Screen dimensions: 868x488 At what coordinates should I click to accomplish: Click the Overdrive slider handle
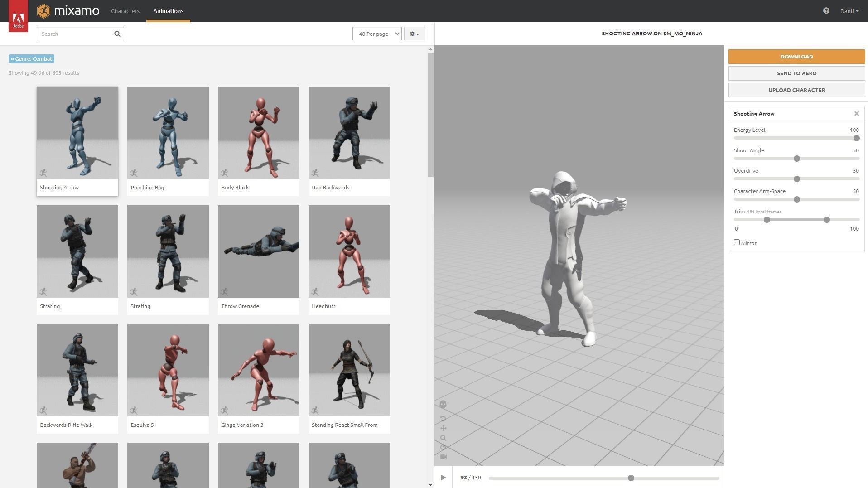click(x=796, y=179)
